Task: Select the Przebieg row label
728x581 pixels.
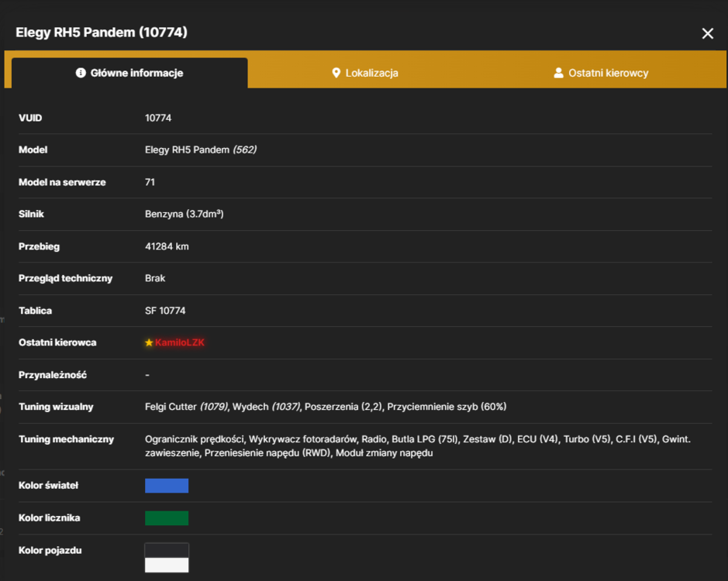Action: [x=39, y=246]
